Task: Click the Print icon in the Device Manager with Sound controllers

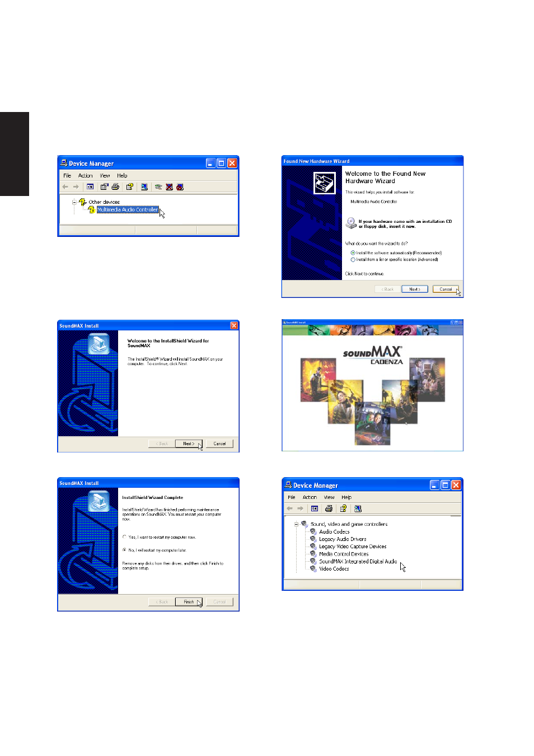Action: (329, 508)
